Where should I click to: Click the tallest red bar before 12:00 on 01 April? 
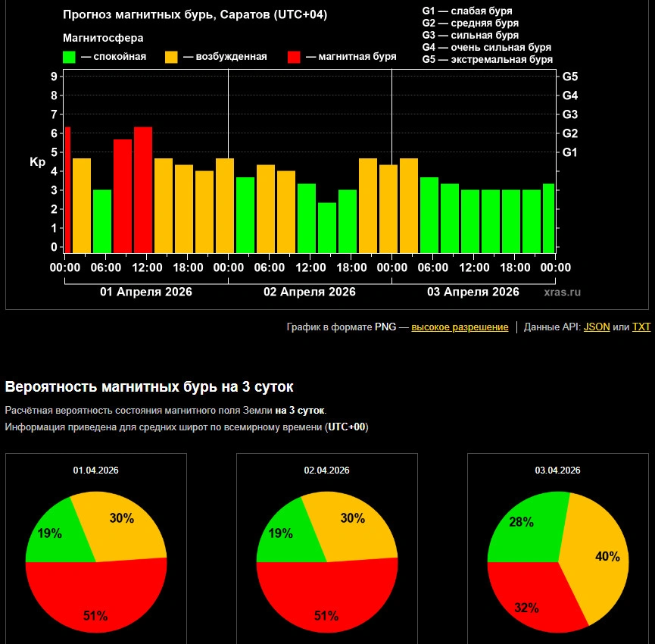(143, 189)
